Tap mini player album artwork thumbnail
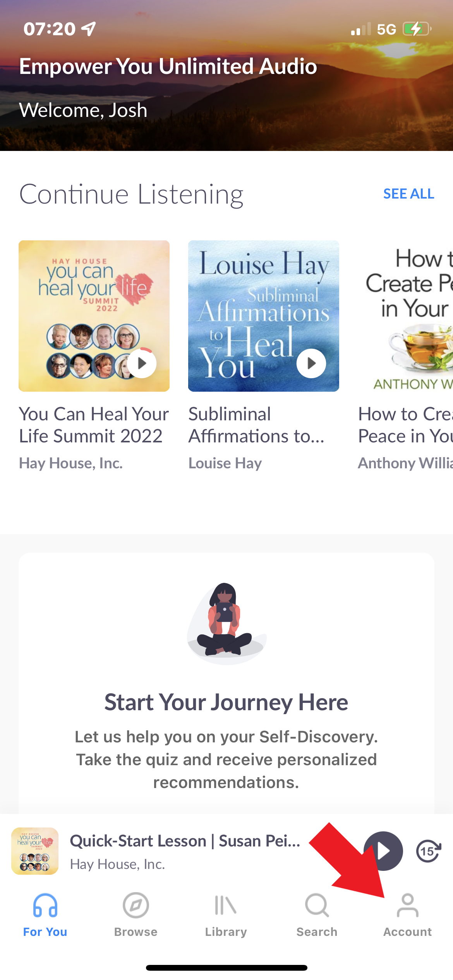This screenshot has width=453, height=980. (35, 851)
